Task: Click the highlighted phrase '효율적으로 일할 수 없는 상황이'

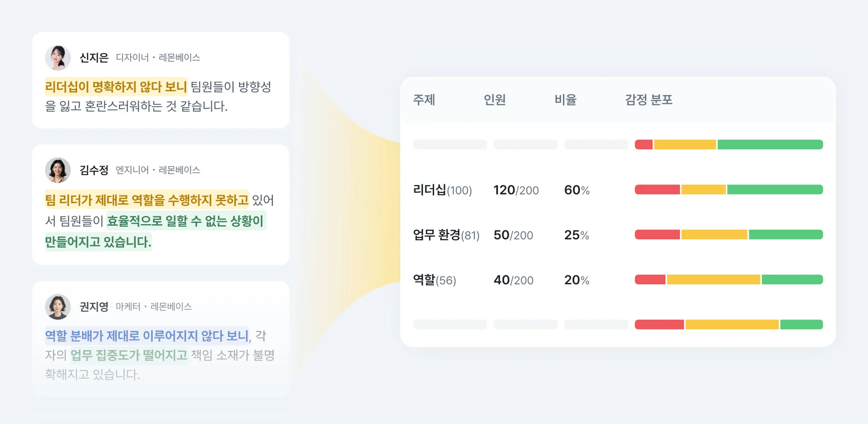Action: 185,221
